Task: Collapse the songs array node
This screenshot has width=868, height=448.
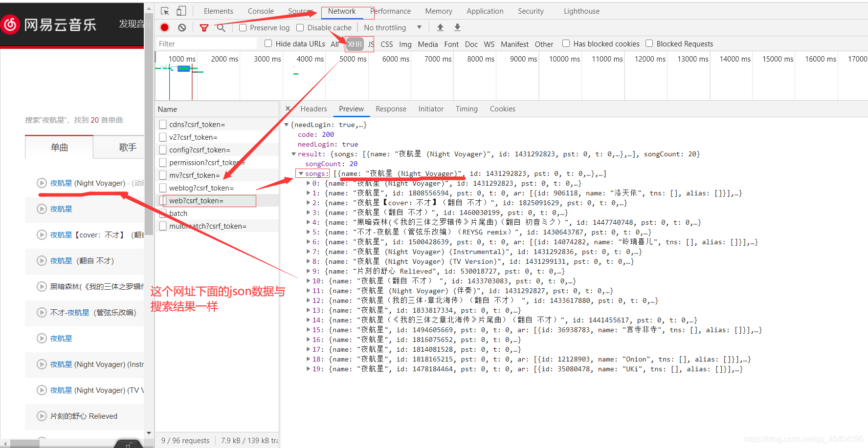Action: 301,173
